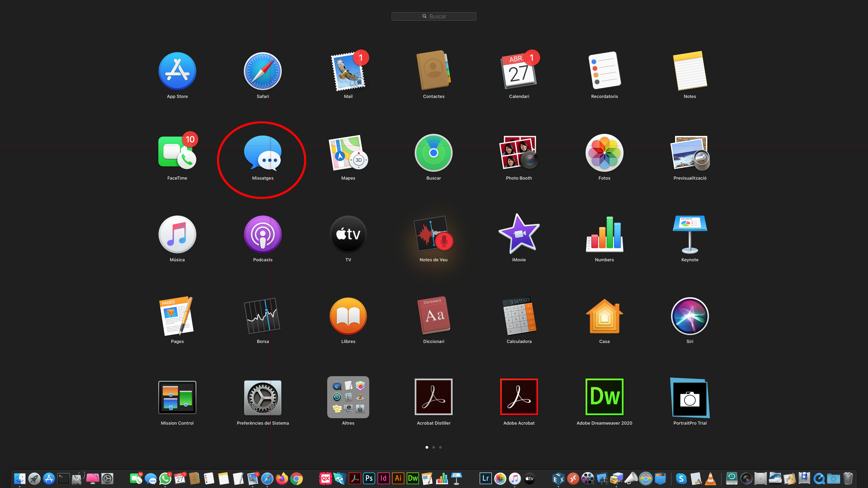Open Finder in the Dock
The width and height of the screenshot is (868, 488).
[20, 479]
